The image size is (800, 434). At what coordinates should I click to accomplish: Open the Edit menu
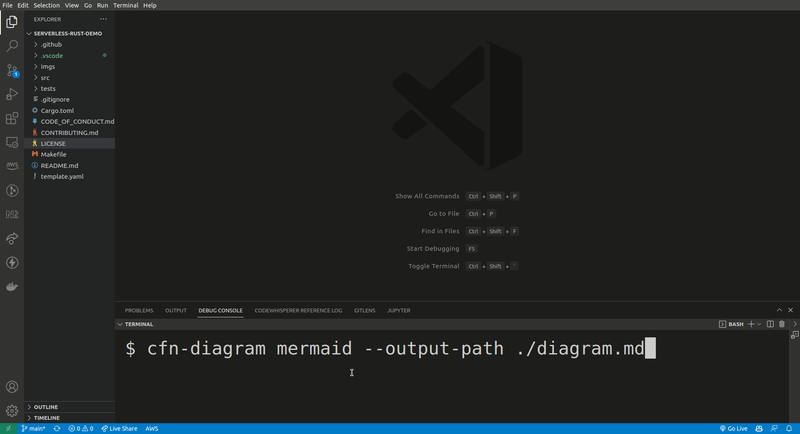click(23, 5)
